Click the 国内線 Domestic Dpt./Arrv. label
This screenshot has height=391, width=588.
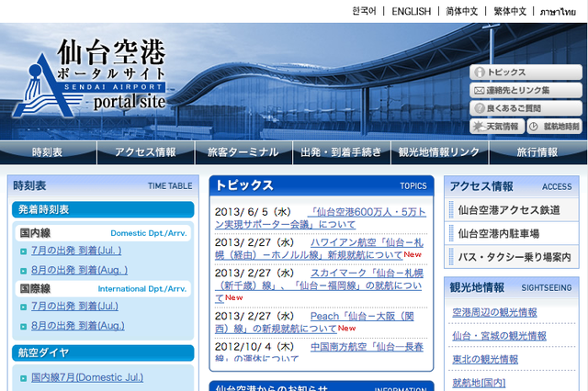coord(103,233)
